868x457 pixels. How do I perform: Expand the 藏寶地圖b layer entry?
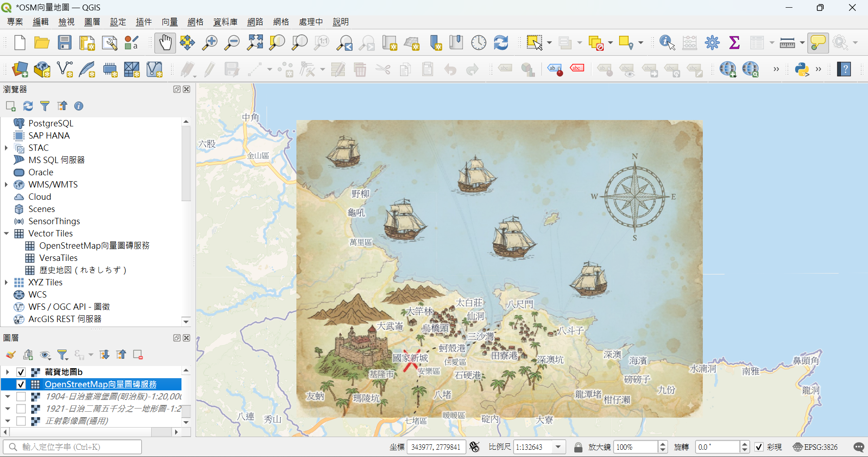coord(7,372)
